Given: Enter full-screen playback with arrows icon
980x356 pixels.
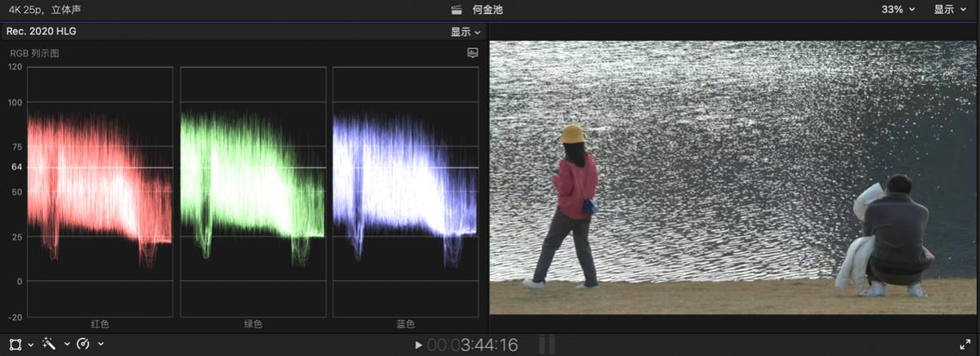Looking at the screenshot, I should 964,345.
